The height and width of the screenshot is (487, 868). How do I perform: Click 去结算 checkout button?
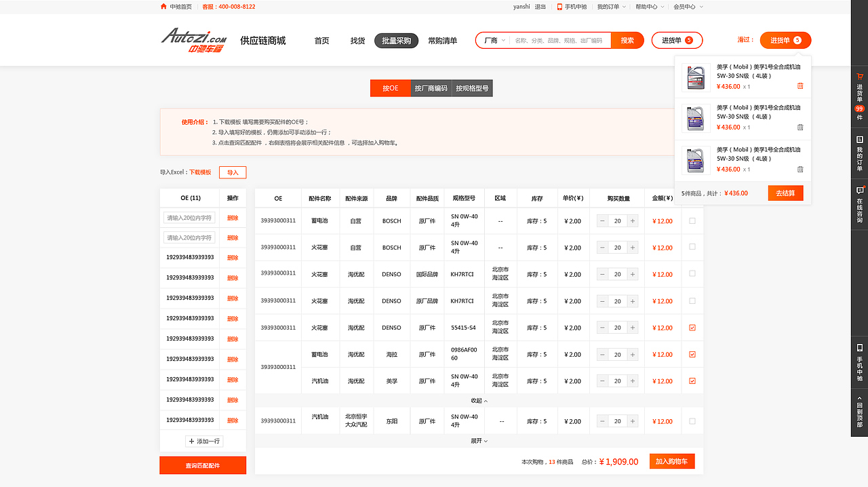coord(786,193)
